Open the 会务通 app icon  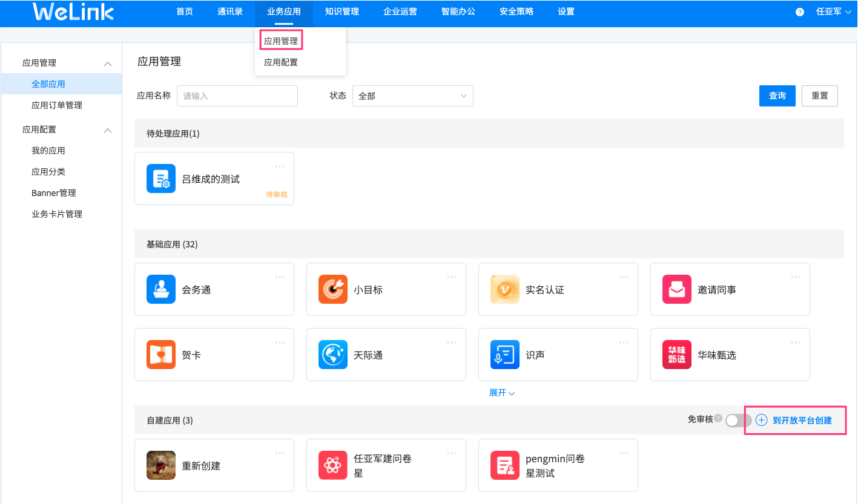161,289
